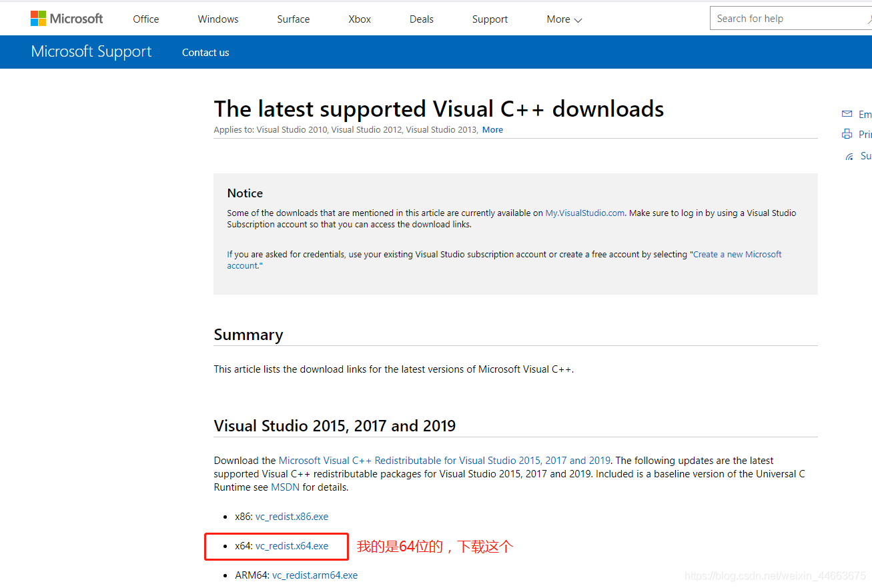Focus the Search for help field
The height and width of the screenshot is (588, 872).
(x=791, y=19)
